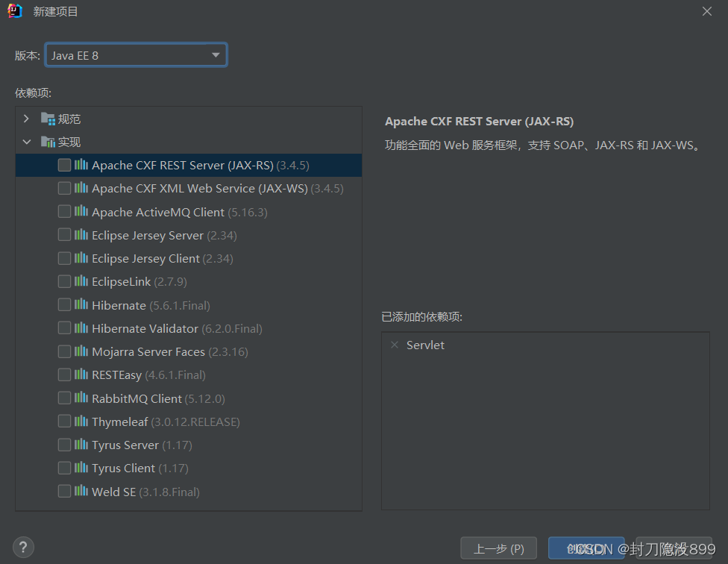Image resolution: width=728 pixels, height=564 pixels.
Task: Enable the Weld SE checkbox
Action: click(65, 492)
